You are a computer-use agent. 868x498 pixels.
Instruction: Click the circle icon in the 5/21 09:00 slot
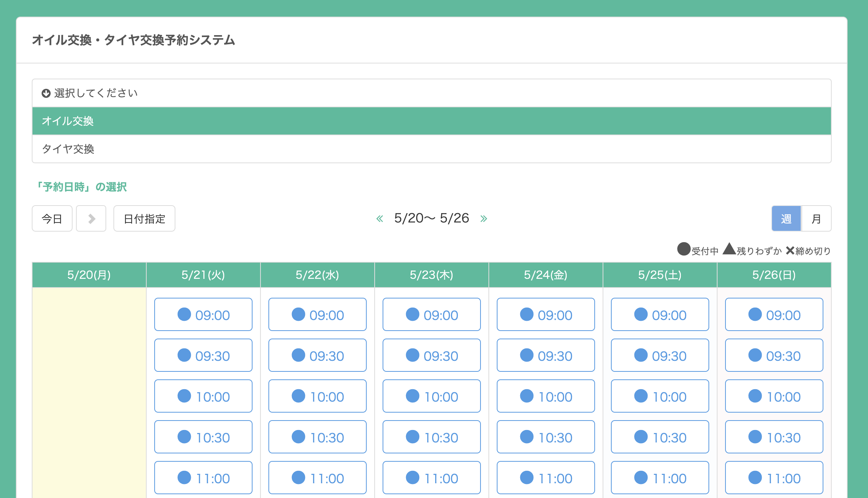184,314
